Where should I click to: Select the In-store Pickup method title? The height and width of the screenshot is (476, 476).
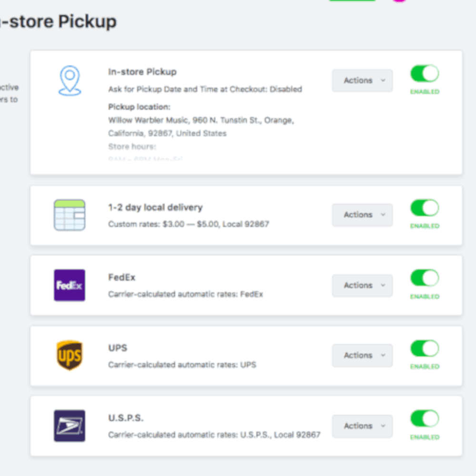pos(141,71)
